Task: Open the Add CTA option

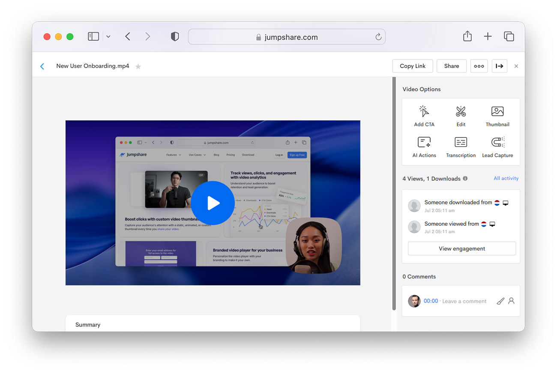Action: (x=424, y=117)
